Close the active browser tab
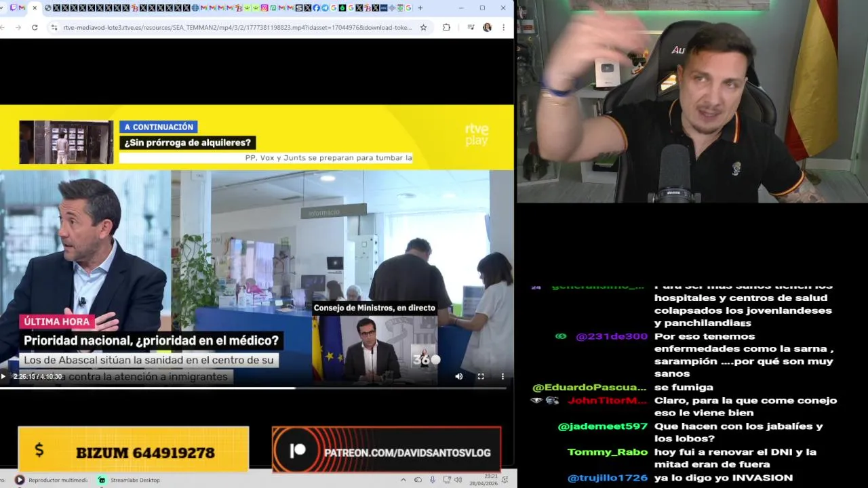868x488 pixels. coord(35,7)
